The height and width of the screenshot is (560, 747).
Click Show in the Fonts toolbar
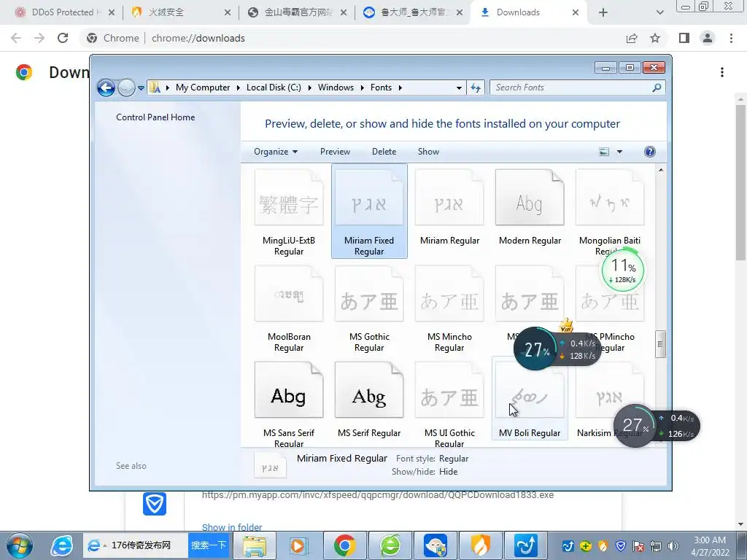(428, 152)
